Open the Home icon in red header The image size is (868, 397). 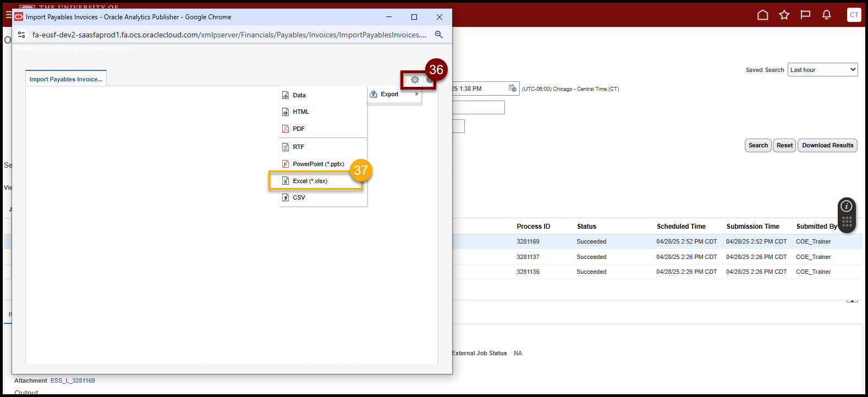coord(762,15)
